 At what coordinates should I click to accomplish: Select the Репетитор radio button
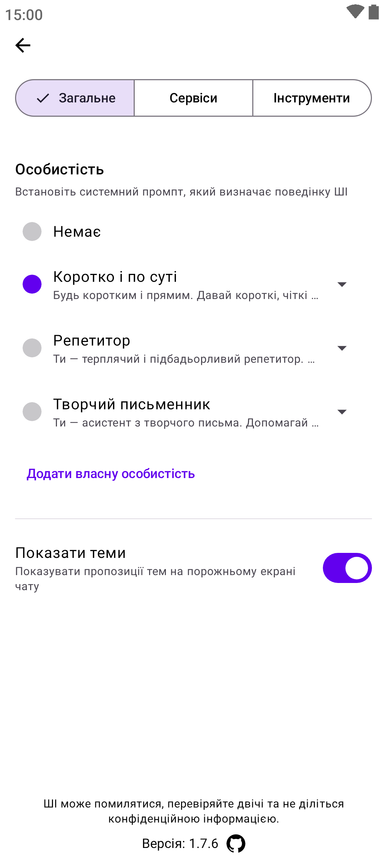click(x=32, y=348)
